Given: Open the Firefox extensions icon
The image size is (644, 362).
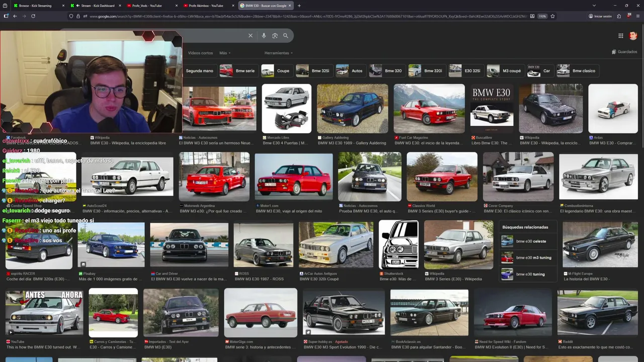Looking at the screenshot, I should coord(619,16).
